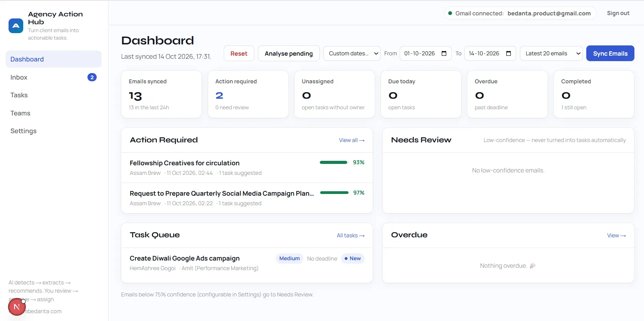Click the green Gmail connected status dot
Screen dimensions: 644x321
pyautogui.click(x=450, y=13)
